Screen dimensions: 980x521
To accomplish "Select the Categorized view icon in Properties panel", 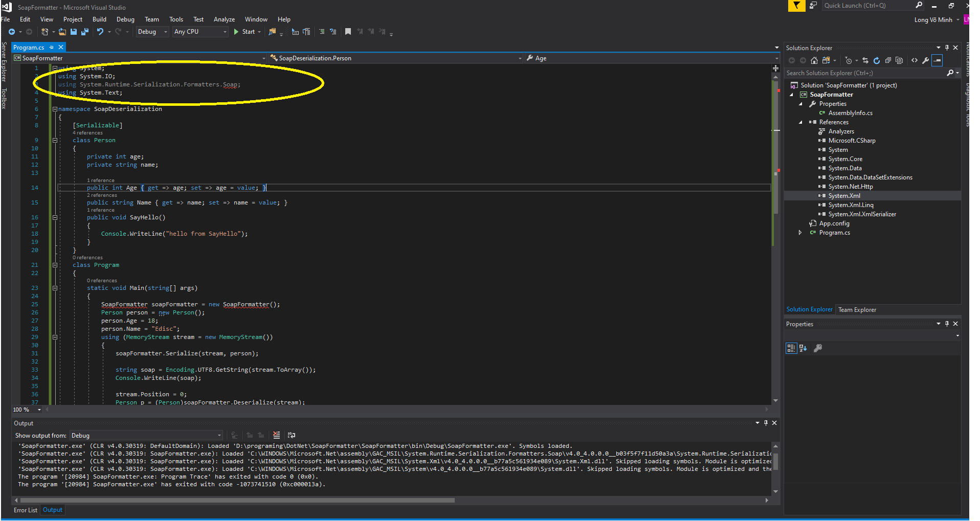I will click(x=791, y=348).
